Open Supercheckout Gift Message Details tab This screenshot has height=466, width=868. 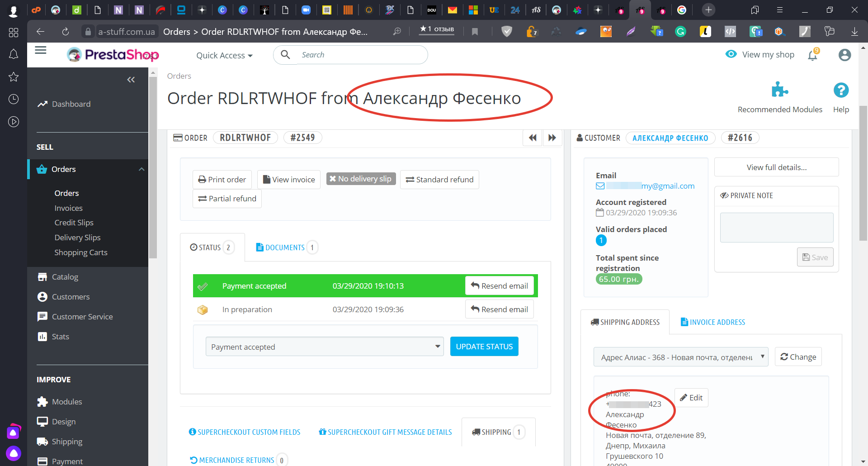(x=385, y=432)
